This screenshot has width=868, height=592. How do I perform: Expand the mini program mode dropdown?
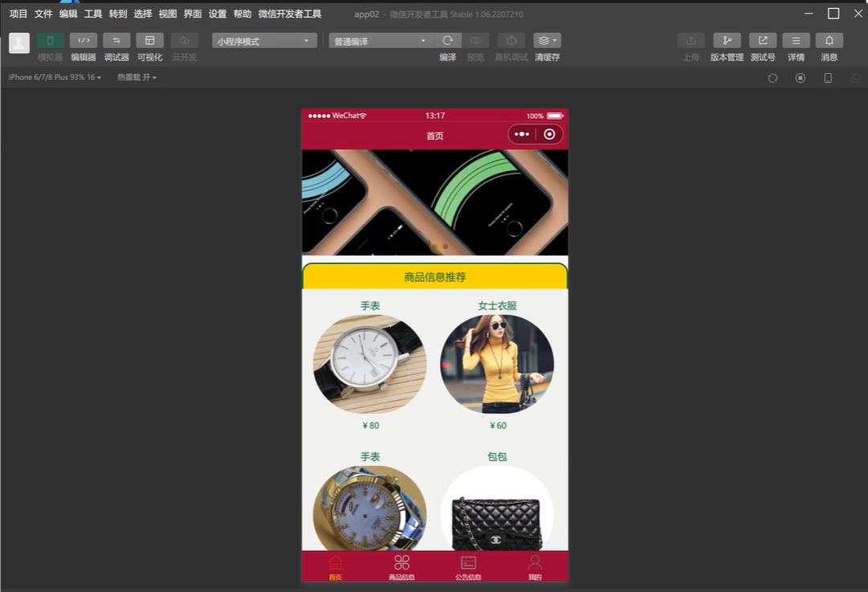pos(264,41)
